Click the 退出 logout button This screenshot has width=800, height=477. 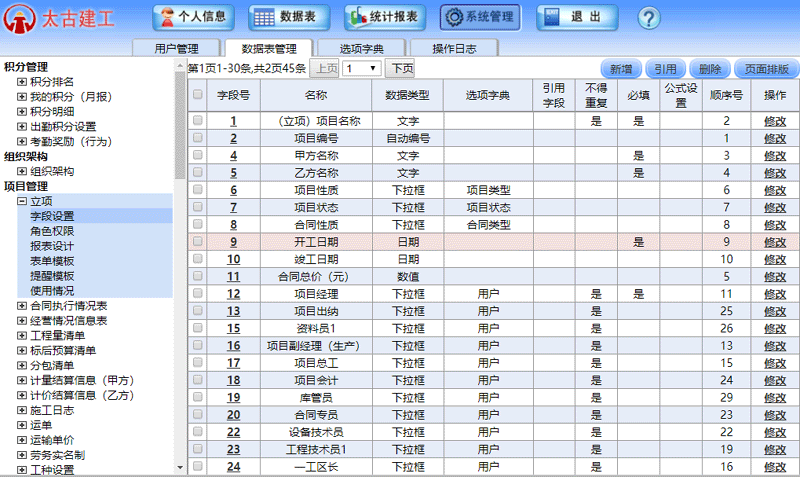pyautogui.click(x=577, y=17)
